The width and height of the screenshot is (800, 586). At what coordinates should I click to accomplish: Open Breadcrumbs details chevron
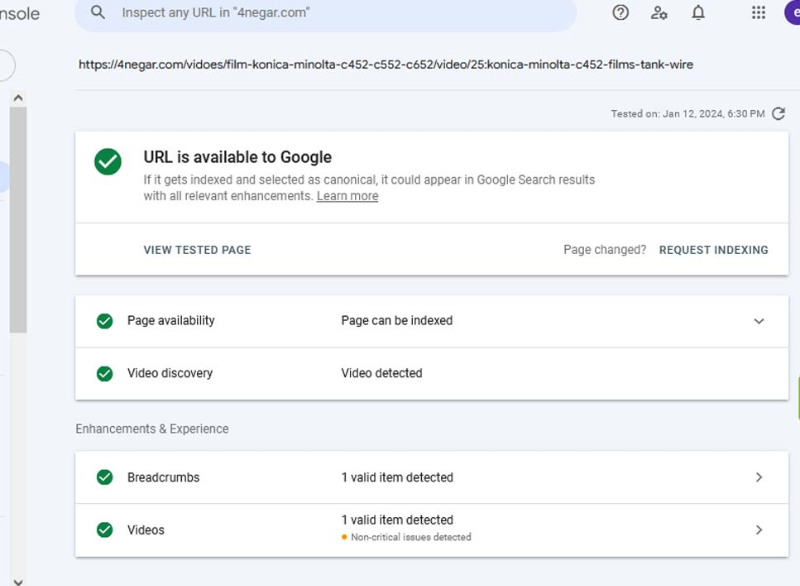point(759,477)
